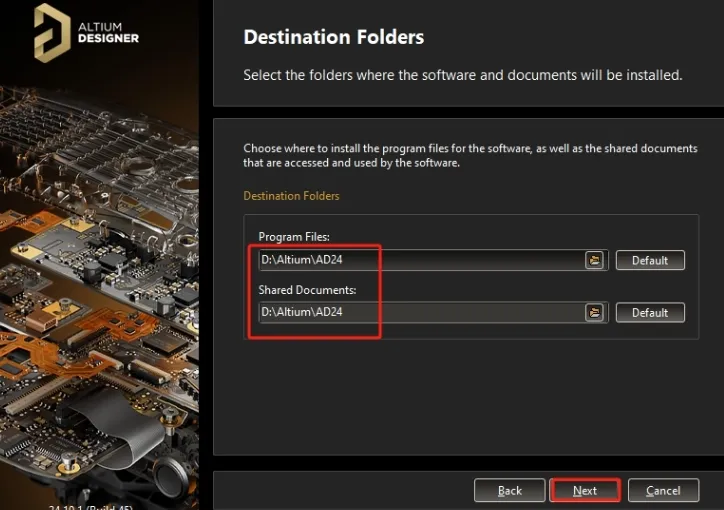Viewport: 724px width, 510px height.
Task: Click the "Shared Documents:" label
Action: (307, 289)
